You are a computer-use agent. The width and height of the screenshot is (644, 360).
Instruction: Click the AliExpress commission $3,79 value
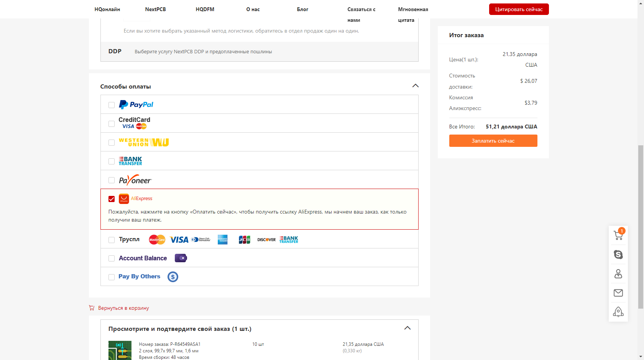tap(531, 103)
